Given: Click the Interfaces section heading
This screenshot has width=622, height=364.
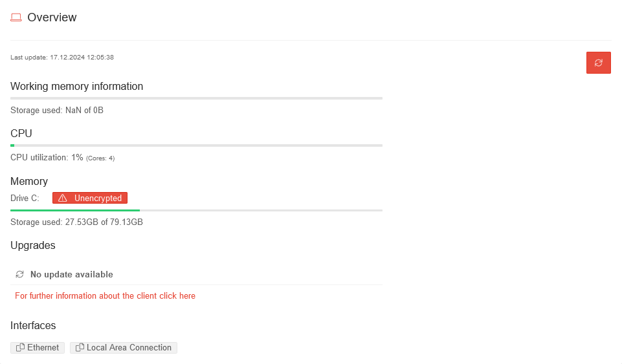Looking at the screenshot, I should (x=33, y=326).
